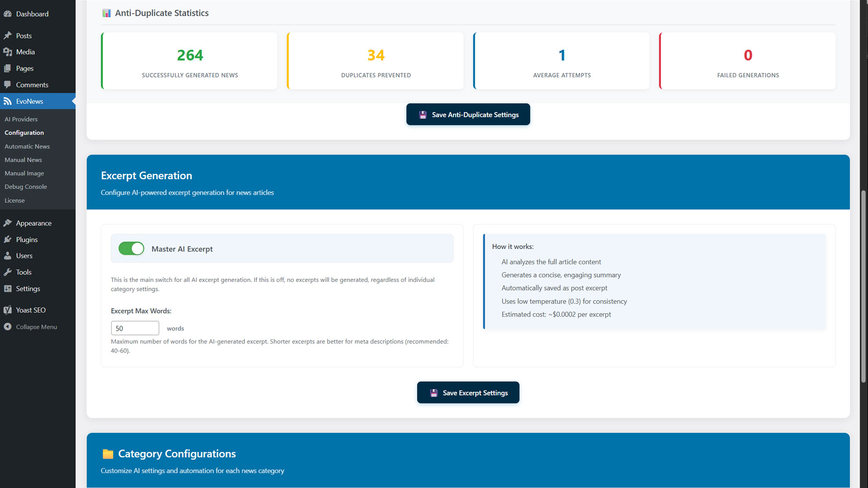The width and height of the screenshot is (868, 488).
Task: Click the Comments speech bubble icon
Action: click(8, 85)
